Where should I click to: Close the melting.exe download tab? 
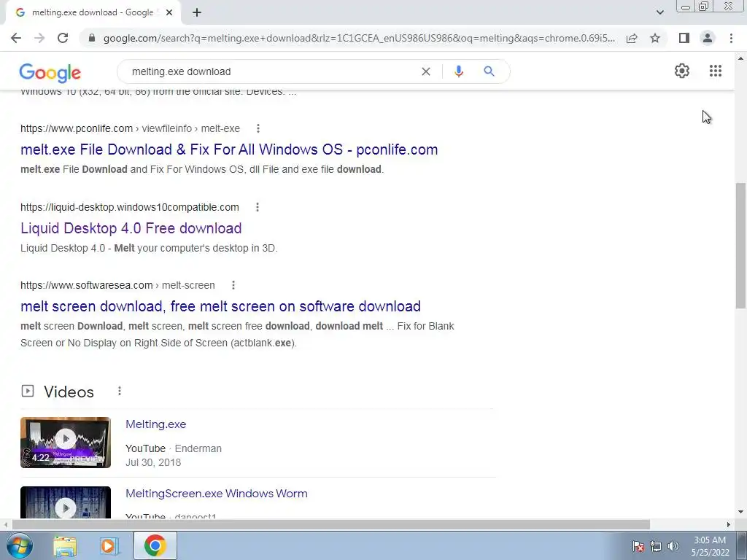click(x=169, y=12)
